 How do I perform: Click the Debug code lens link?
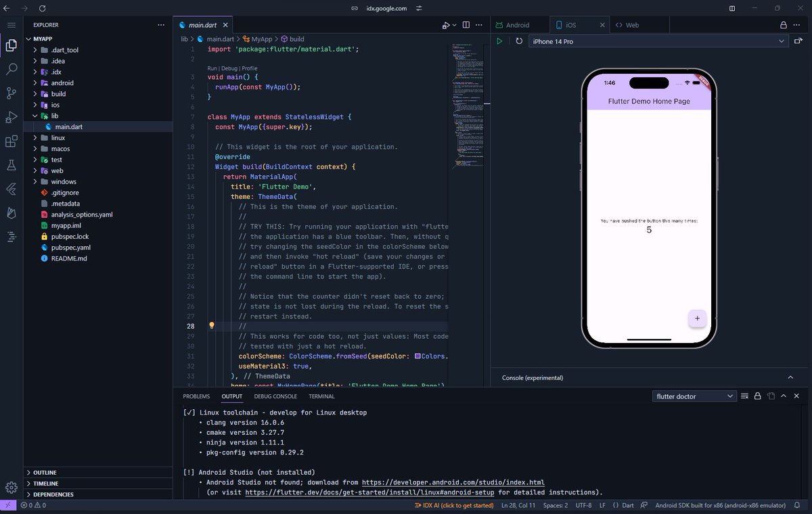229,68
